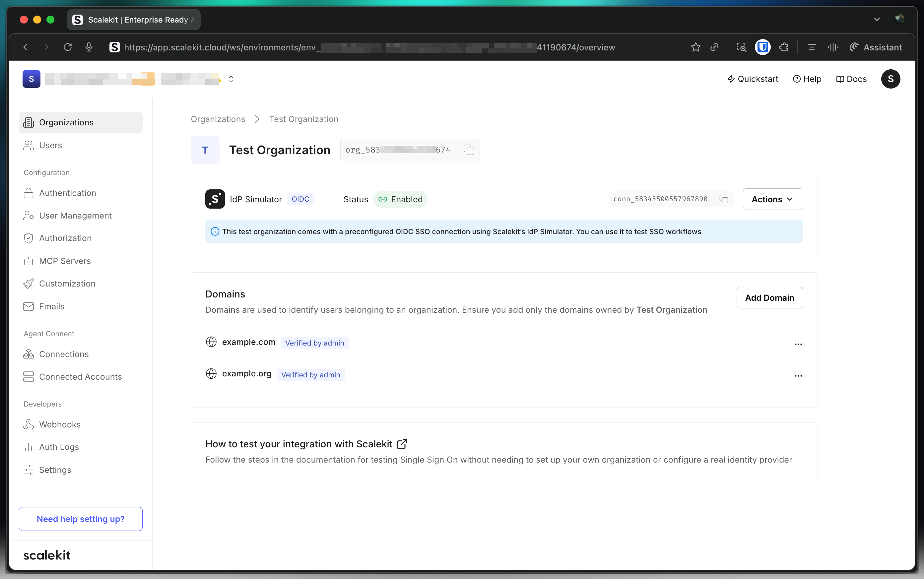Viewport: 924px width, 579px height.
Task: Reload the page
Action: (x=68, y=47)
